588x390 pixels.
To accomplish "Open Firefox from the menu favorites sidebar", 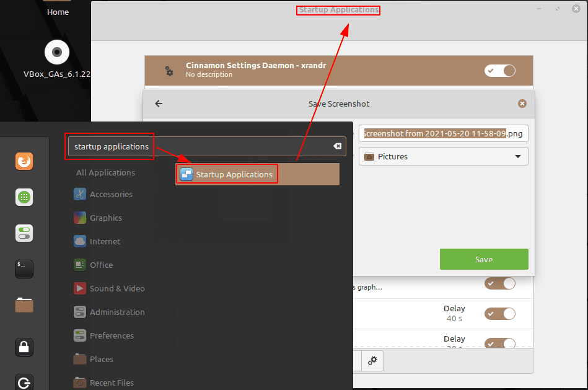I will [x=24, y=161].
